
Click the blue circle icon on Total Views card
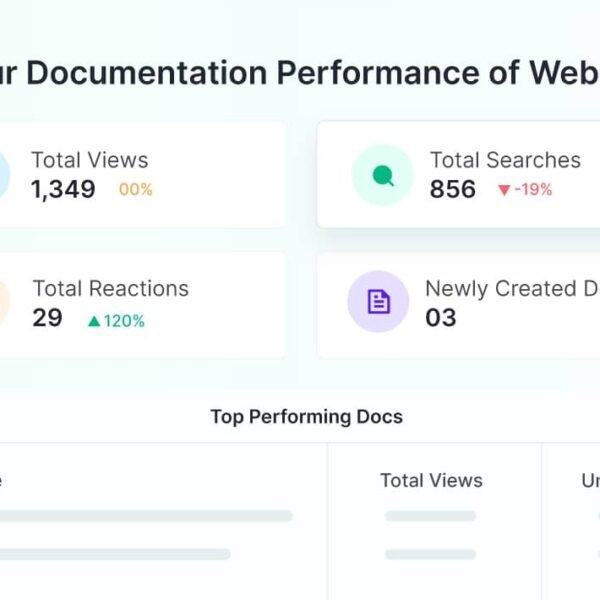[x=4, y=175]
